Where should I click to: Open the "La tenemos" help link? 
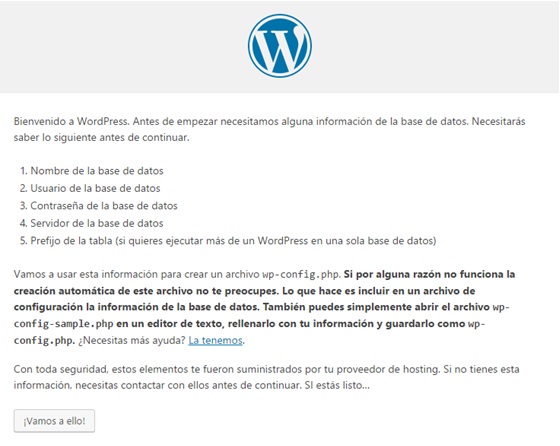pos(215,340)
